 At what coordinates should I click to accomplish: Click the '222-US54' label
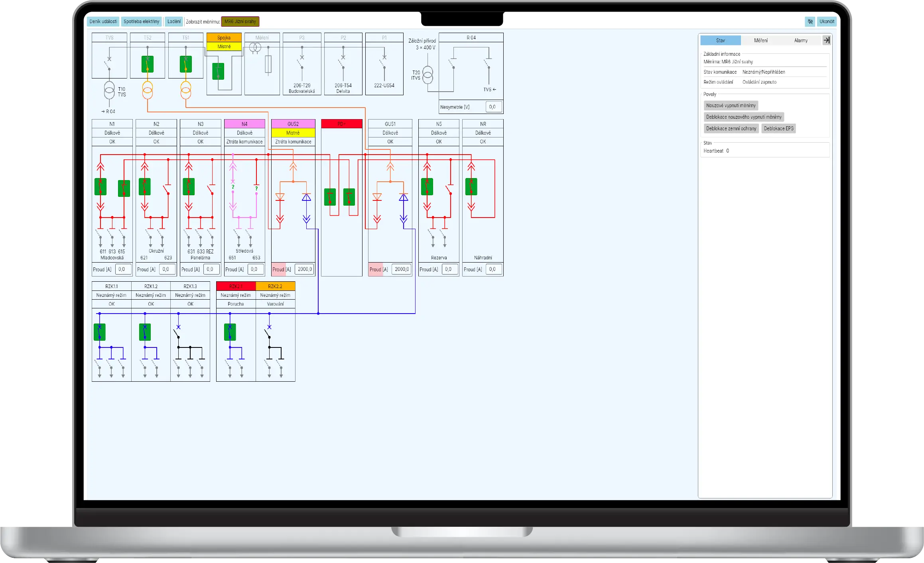pyautogui.click(x=384, y=85)
